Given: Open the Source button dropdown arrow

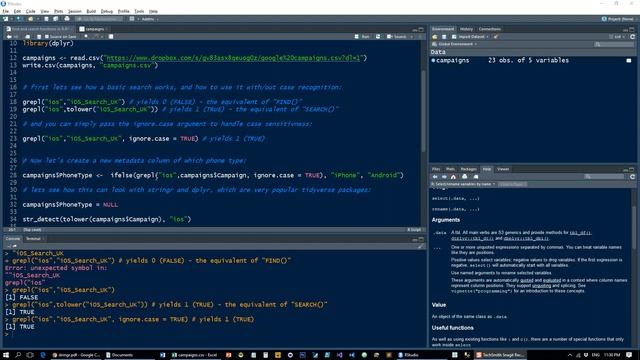Looking at the screenshot, I should 411,37.
